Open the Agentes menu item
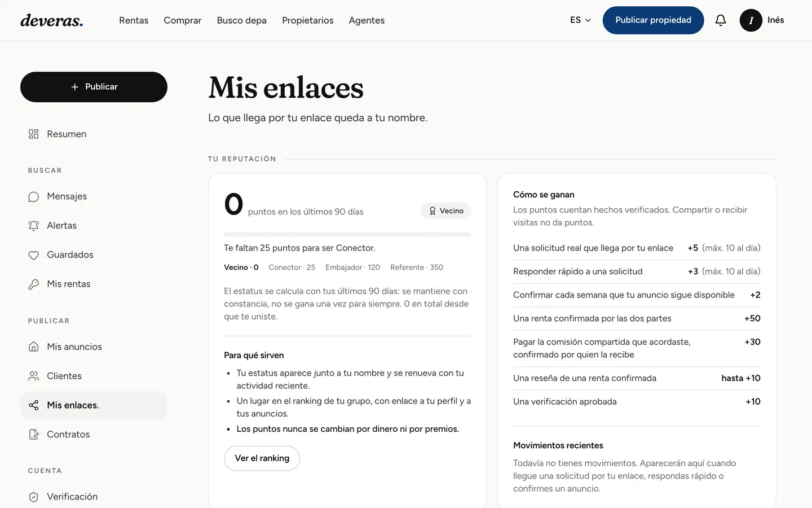 (367, 20)
